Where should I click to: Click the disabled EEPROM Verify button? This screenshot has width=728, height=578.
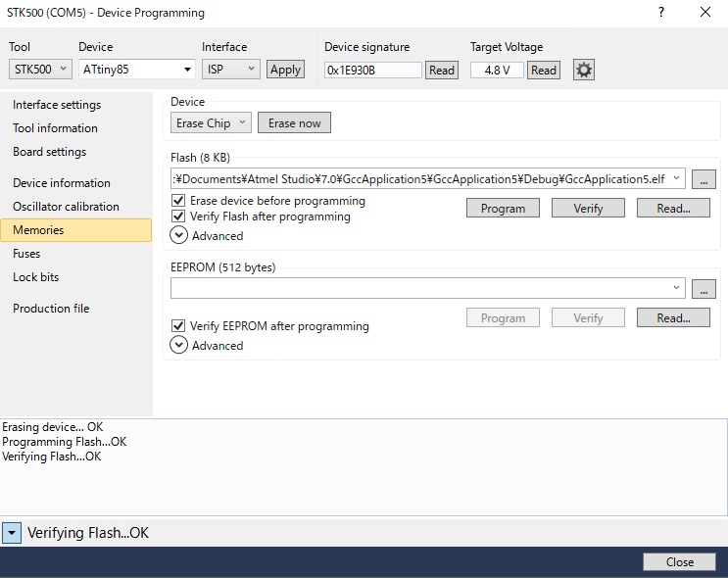click(588, 317)
